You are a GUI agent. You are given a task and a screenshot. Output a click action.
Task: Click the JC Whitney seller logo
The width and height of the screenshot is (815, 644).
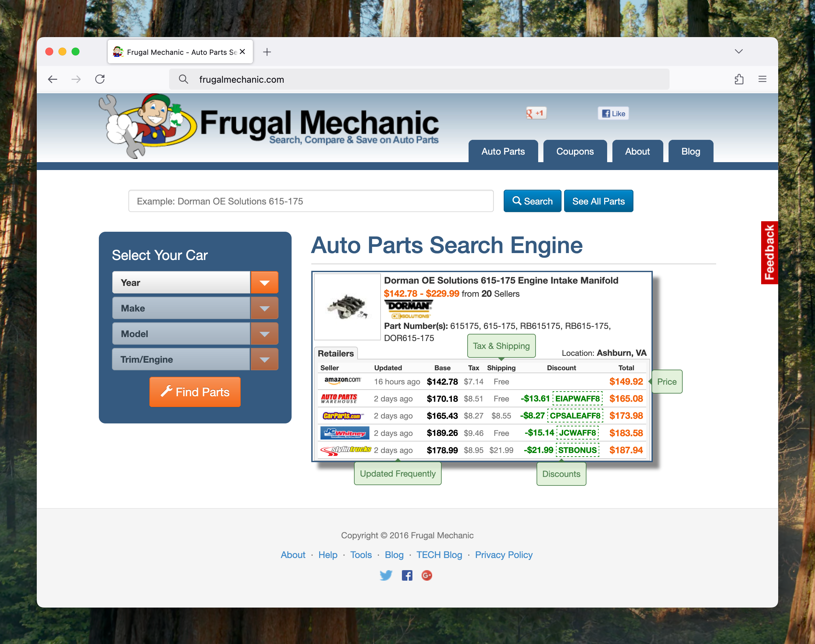[345, 433]
